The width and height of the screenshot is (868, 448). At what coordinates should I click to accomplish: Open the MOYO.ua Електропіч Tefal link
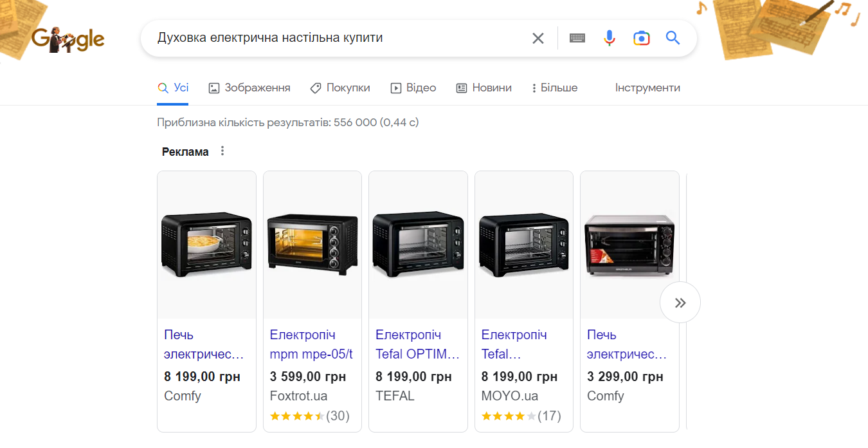(514, 344)
